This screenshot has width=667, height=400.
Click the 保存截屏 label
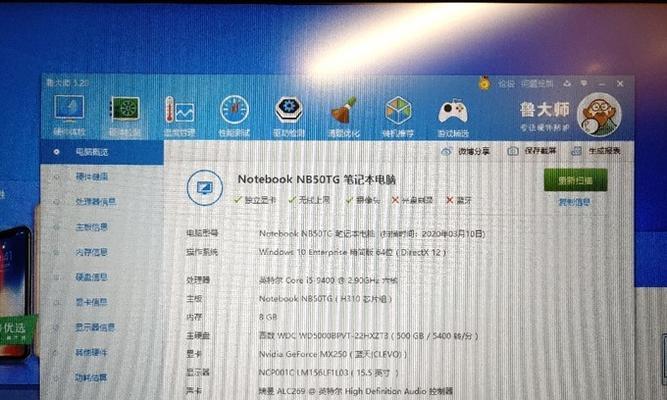pyautogui.click(x=540, y=151)
